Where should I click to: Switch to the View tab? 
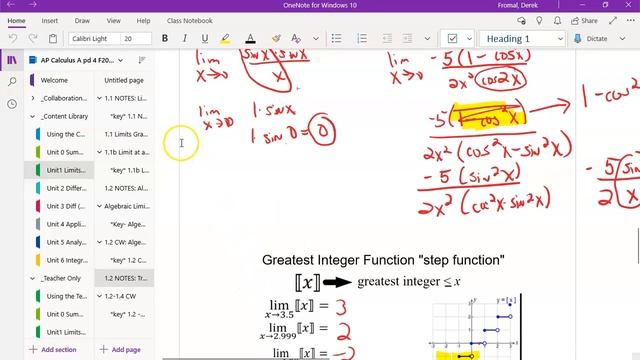click(113, 20)
